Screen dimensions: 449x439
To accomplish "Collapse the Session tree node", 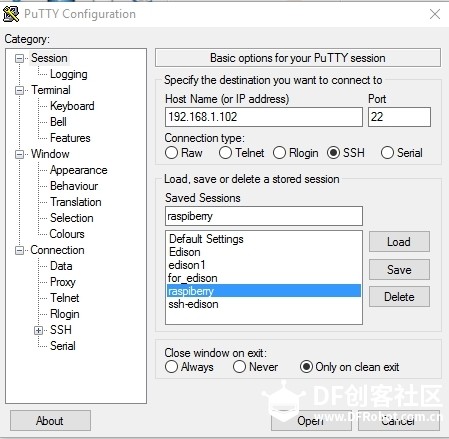I will click(x=20, y=59).
